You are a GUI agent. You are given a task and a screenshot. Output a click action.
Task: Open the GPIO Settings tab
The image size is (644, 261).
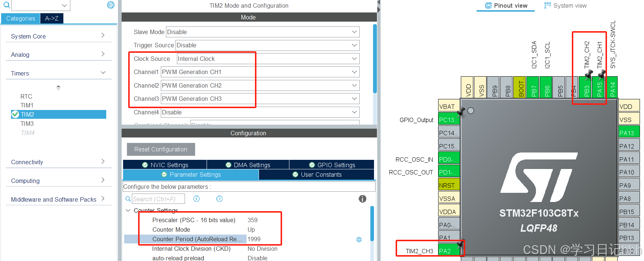(332, 165)
